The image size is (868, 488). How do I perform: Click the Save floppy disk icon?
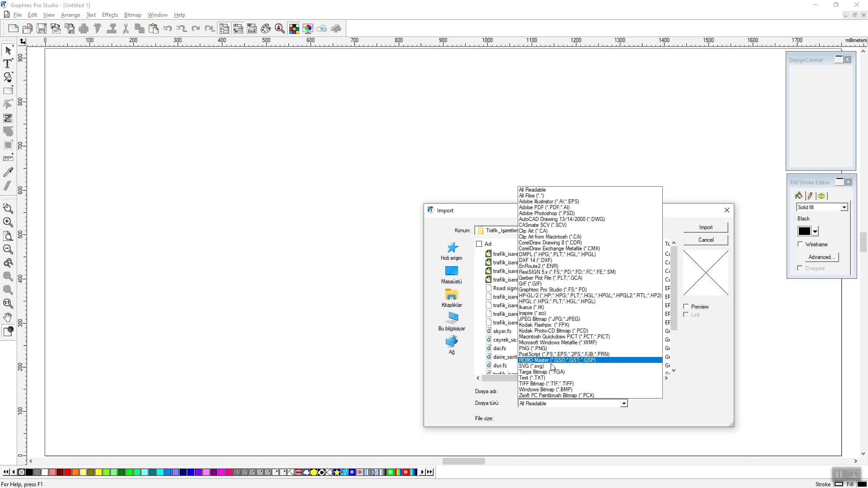42,28
